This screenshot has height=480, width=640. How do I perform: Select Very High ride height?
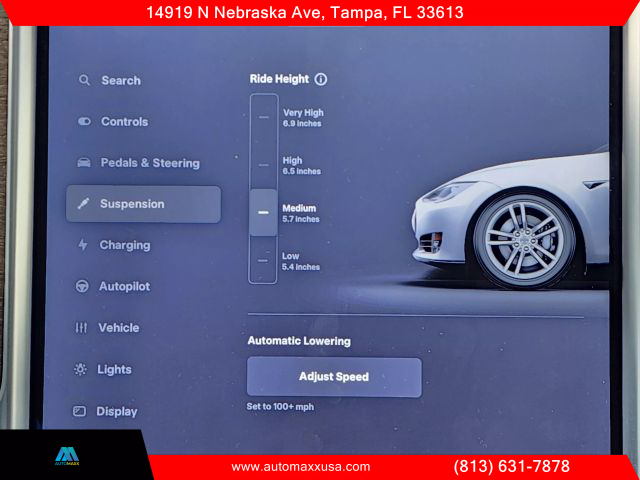(263, 117)
